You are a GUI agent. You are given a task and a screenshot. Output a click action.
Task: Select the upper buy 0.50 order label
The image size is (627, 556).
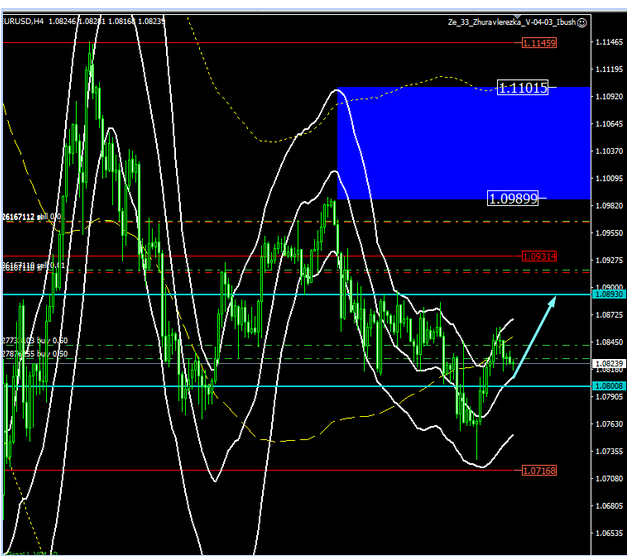[35, 341]
